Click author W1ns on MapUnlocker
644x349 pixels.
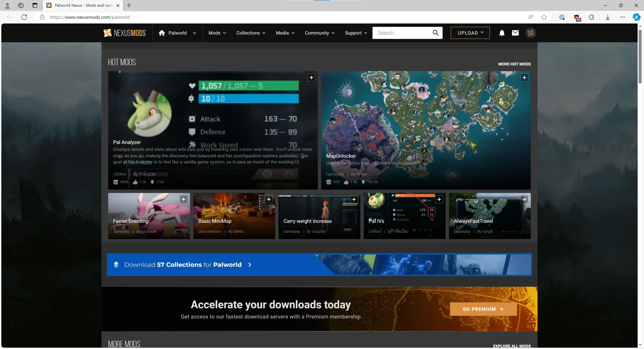(361, 174)
